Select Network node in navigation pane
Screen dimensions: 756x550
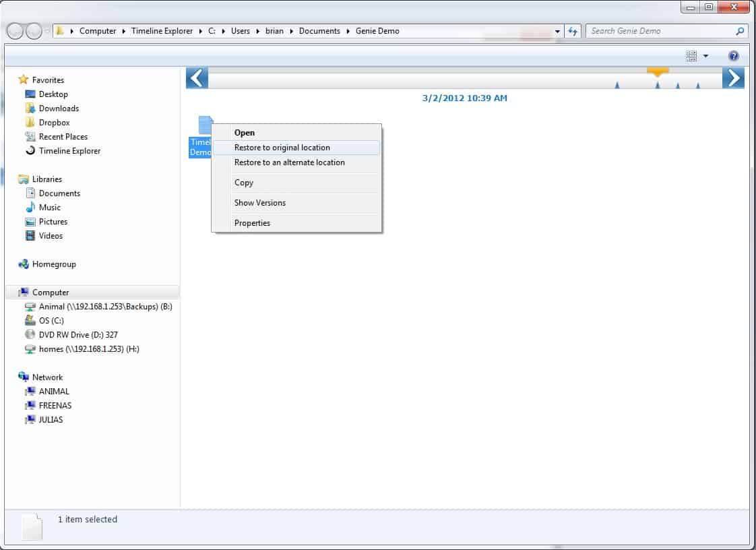[x=46, y=377]
